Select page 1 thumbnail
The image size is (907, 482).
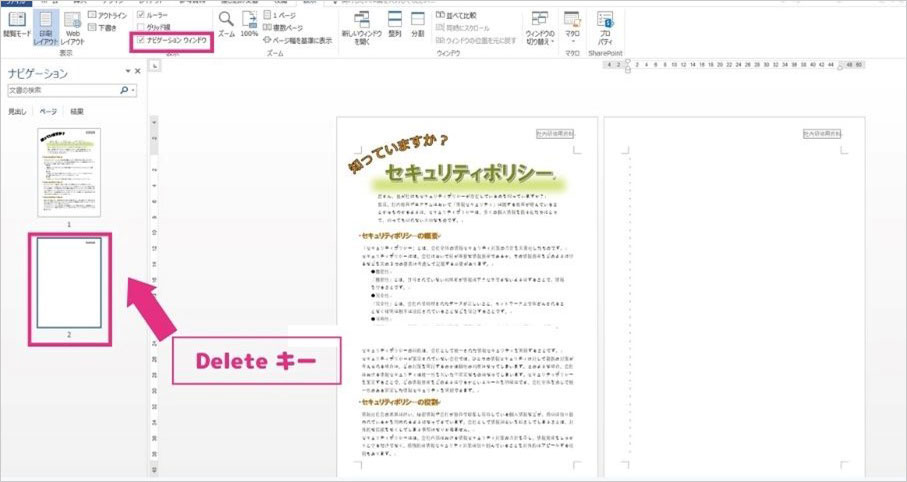[69, 172]
